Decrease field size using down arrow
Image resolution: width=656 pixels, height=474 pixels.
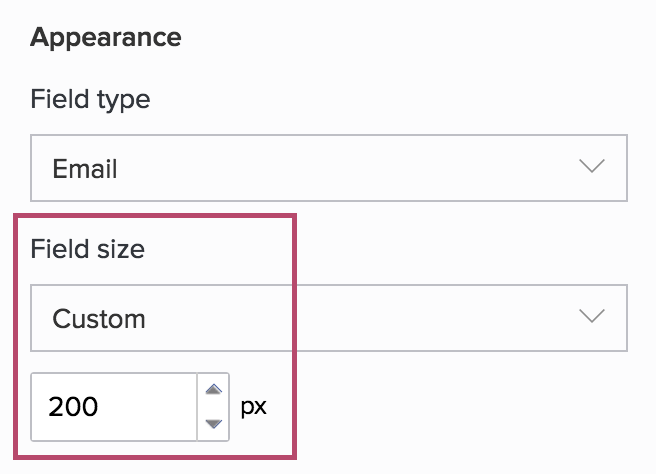click(212, 423)
